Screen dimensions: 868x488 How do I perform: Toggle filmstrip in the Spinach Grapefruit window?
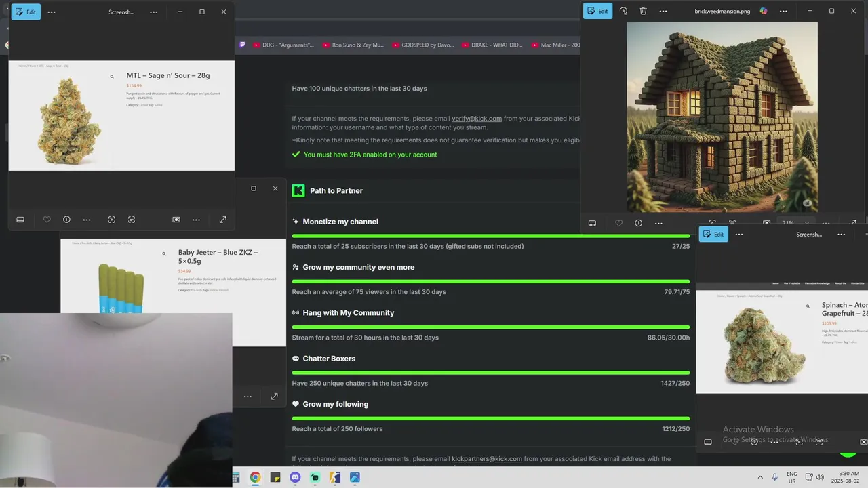point(708,442)
